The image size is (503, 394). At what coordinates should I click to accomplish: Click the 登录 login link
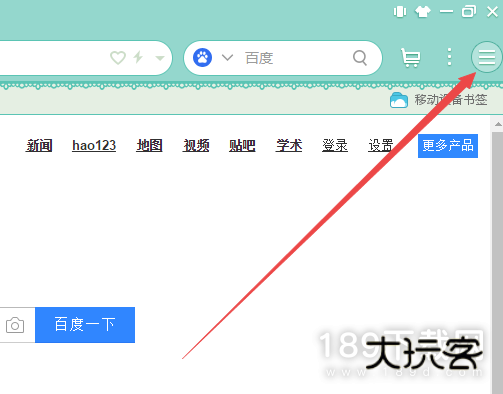[x=335, y=145]
